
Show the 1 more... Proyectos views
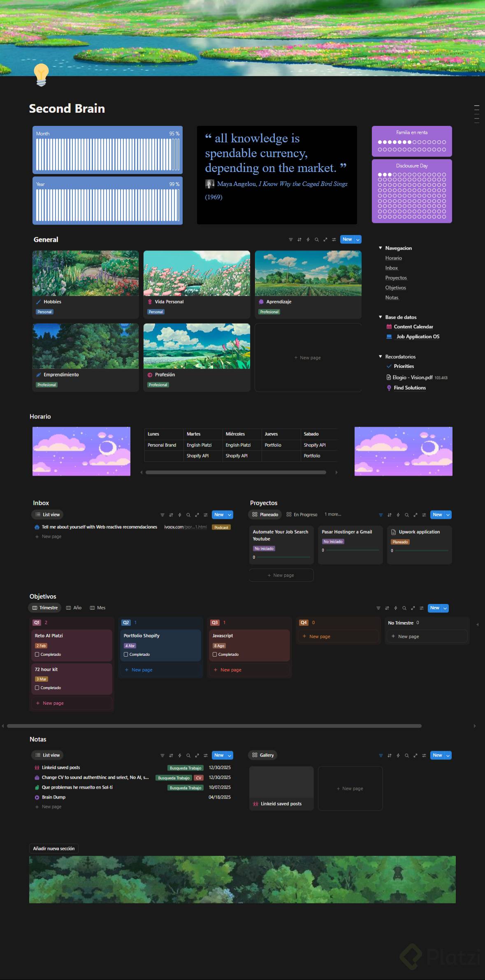[x=333, y=515]
